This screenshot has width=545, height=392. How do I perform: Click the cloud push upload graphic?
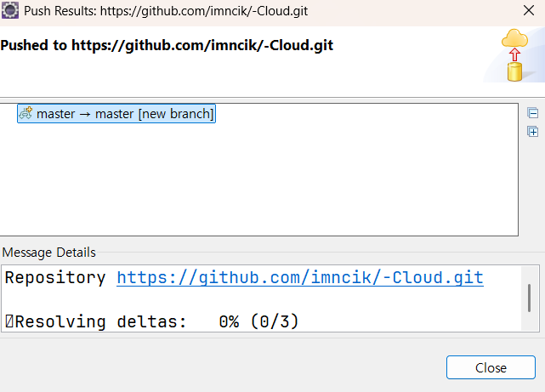[x=514, y=55]
